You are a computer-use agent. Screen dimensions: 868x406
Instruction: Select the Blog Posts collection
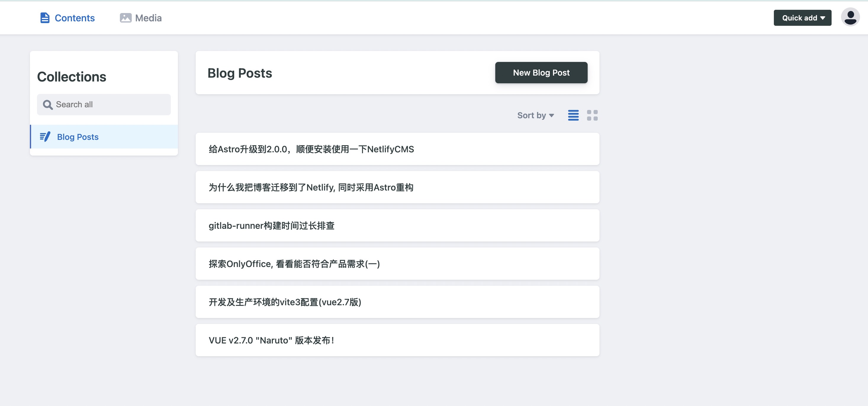pos(104,137)
